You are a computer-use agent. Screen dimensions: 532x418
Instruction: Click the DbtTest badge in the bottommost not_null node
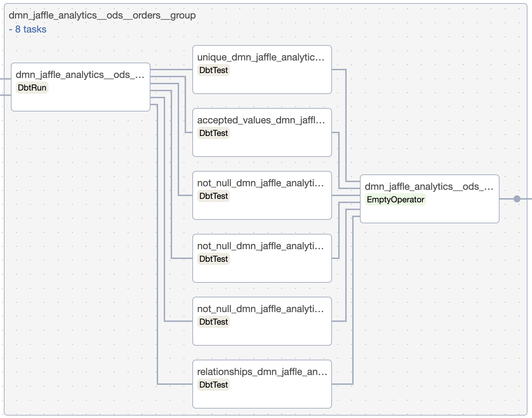coord(213,322)
